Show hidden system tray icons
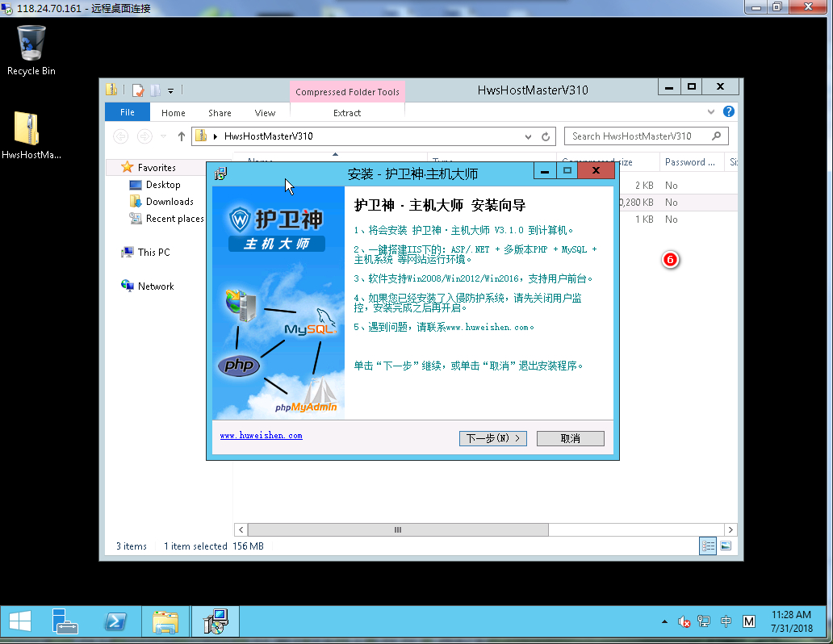This screenshot has width=833, height=644. click(x=664, y=621)
